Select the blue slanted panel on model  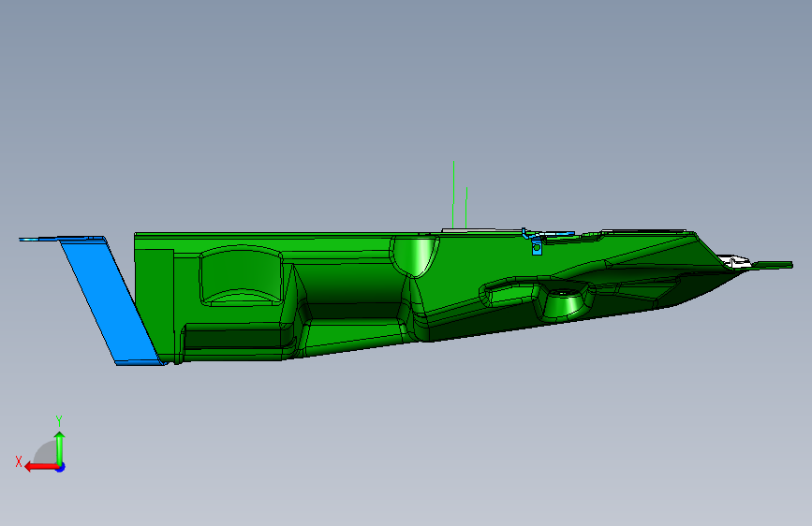click(110, 301)
